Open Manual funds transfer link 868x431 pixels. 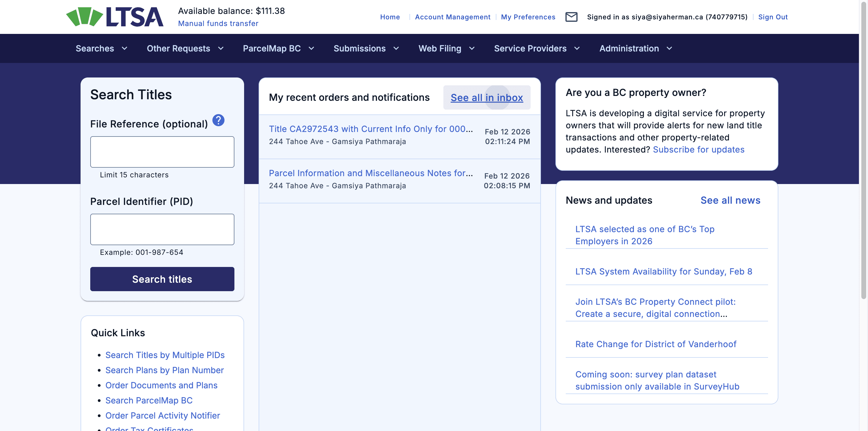[x=218, y=24]
